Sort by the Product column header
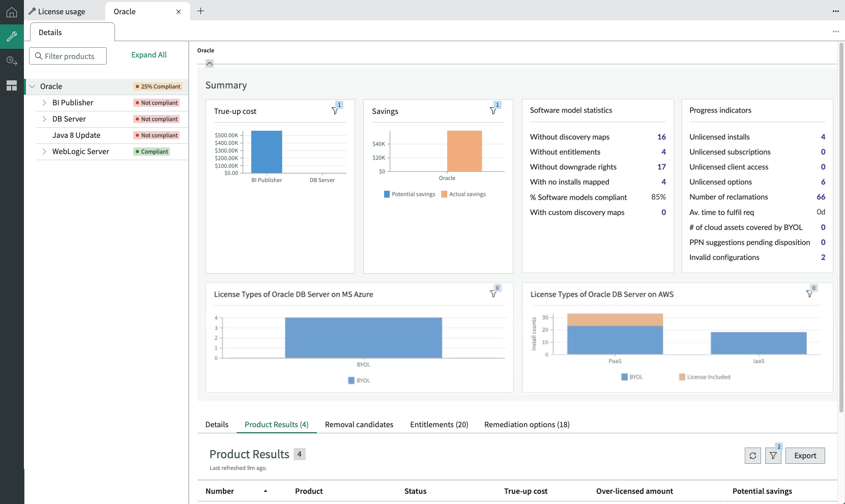The image size is (845, 504). click(309, 491)
